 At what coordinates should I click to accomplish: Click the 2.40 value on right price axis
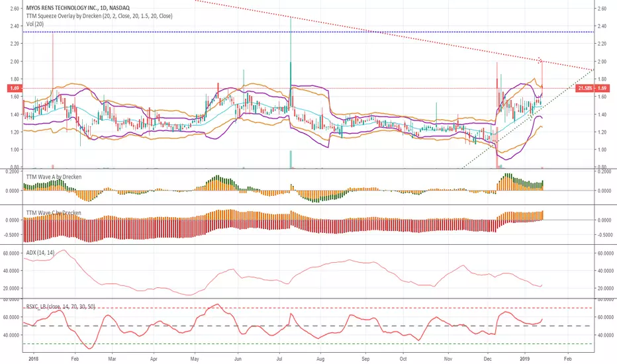click(x=602, y=26)
